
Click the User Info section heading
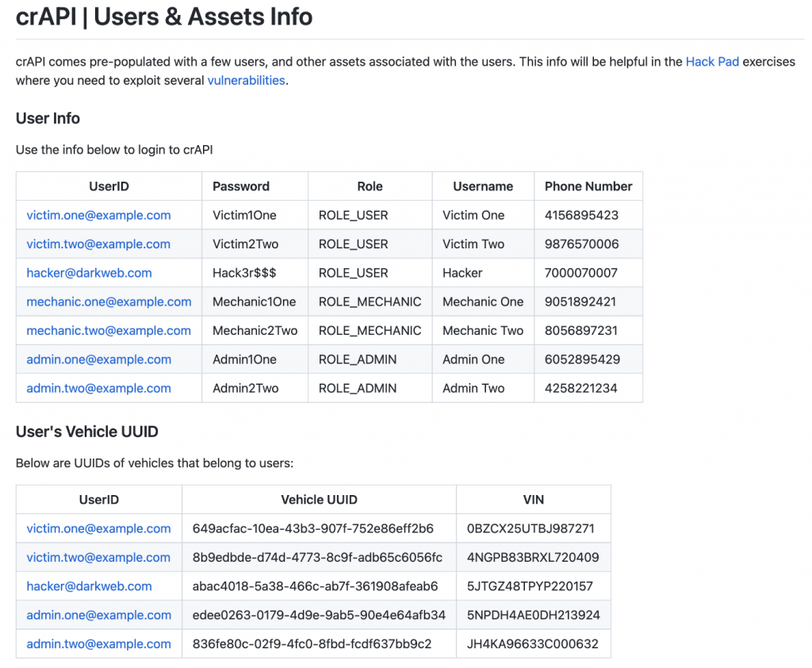(48, 118)
